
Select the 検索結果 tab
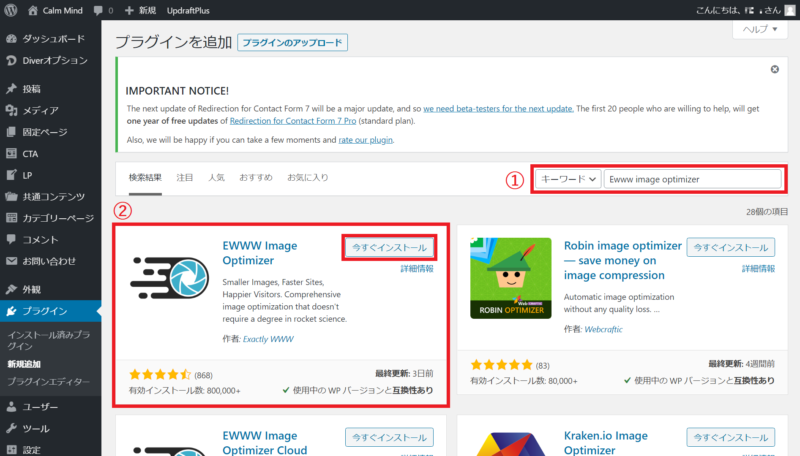[x=145, y=178]
